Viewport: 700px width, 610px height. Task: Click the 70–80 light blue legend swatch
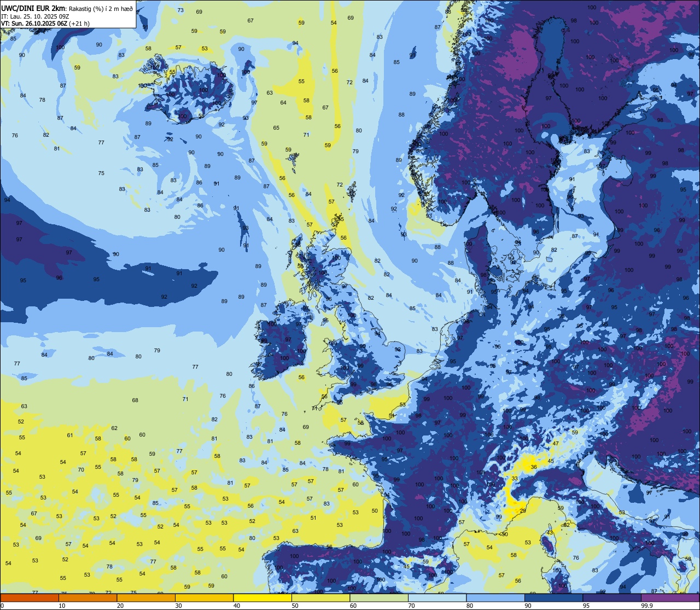[437, 597]
